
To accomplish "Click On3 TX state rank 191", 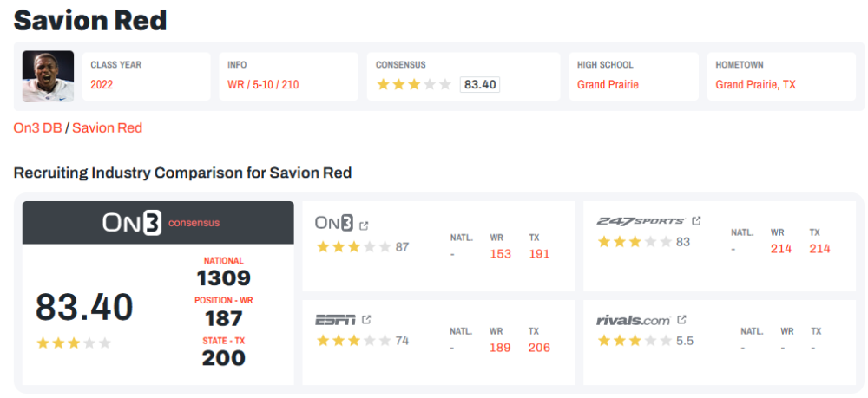I will point(539,254).
